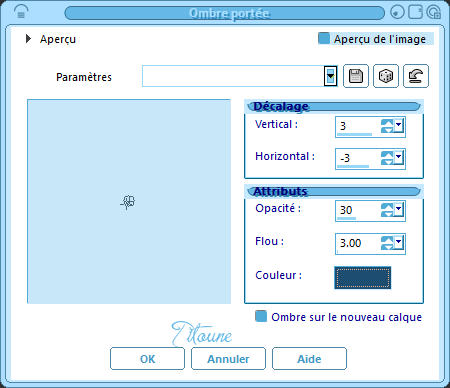Open the Flou value dropdown arrow
The width and height of the screenshot is (450, 388).
point(399,242)
